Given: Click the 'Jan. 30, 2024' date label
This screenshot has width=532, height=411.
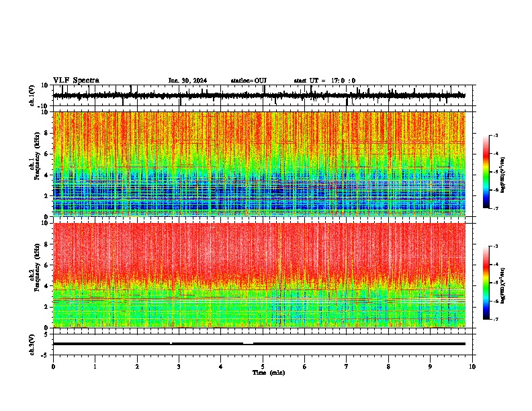Looking at the screenshot, I should (187, 81).
